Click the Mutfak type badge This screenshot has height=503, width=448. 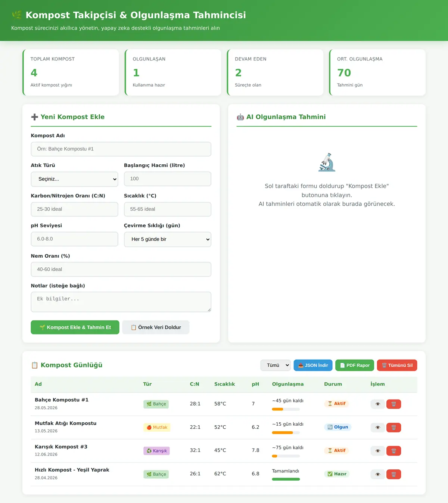click(x=157, y=427)
